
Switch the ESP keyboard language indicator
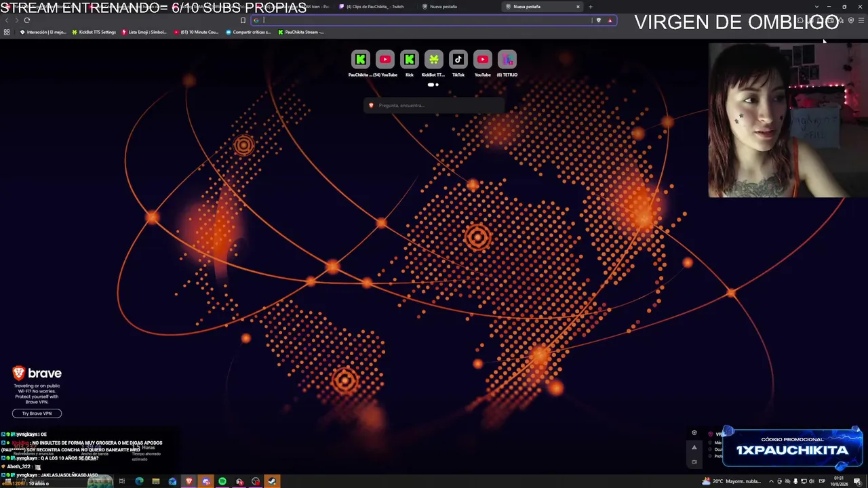pyautogui.click(x=822, y=481)
